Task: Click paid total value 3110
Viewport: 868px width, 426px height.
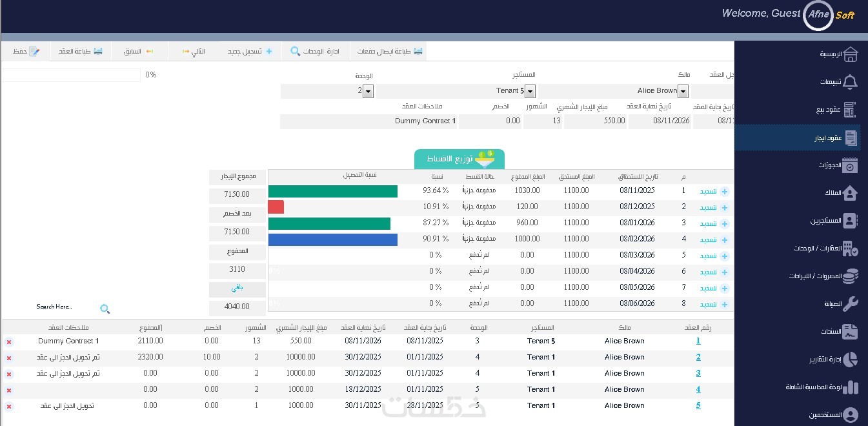Action: tap(237, 269)
